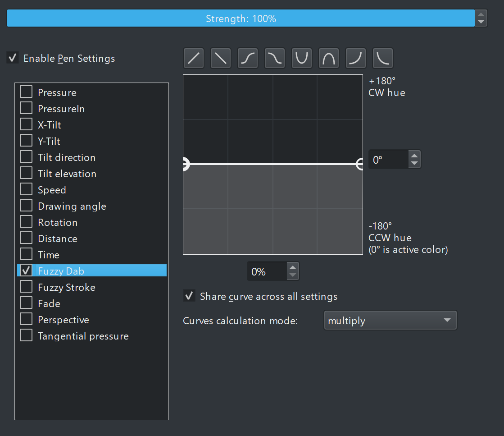Select the linear ascending curve preset
Image resolution: width=504 pixels, height=436 pixels.
click(194, 59)
